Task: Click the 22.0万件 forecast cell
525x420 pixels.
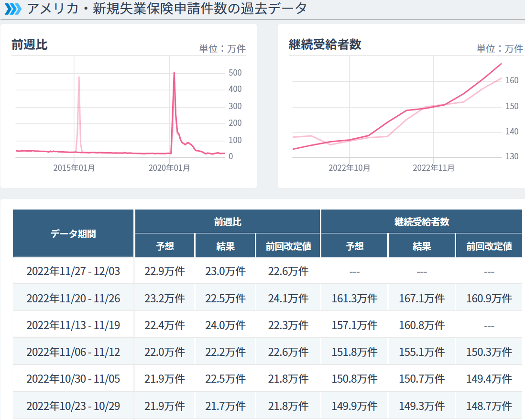Action: 164,352
